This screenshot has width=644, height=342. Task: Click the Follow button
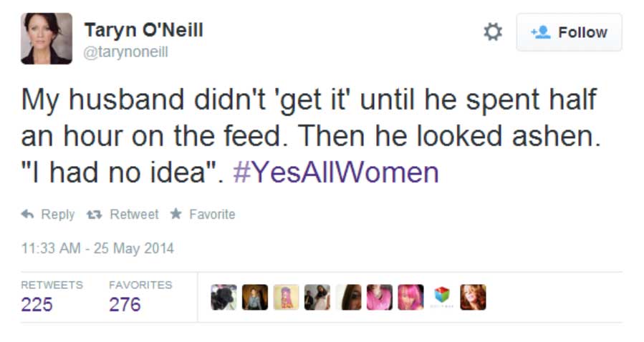[x=569, y=33]
